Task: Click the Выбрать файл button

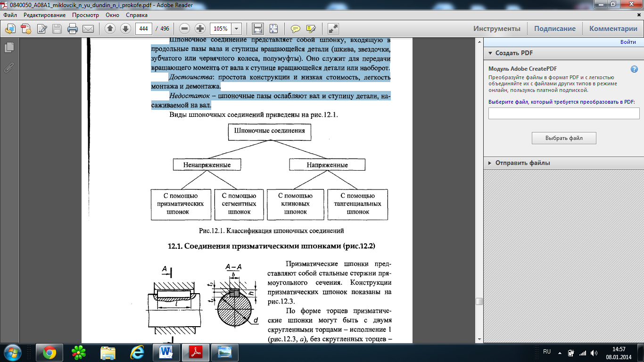Action: pos(564,138)
